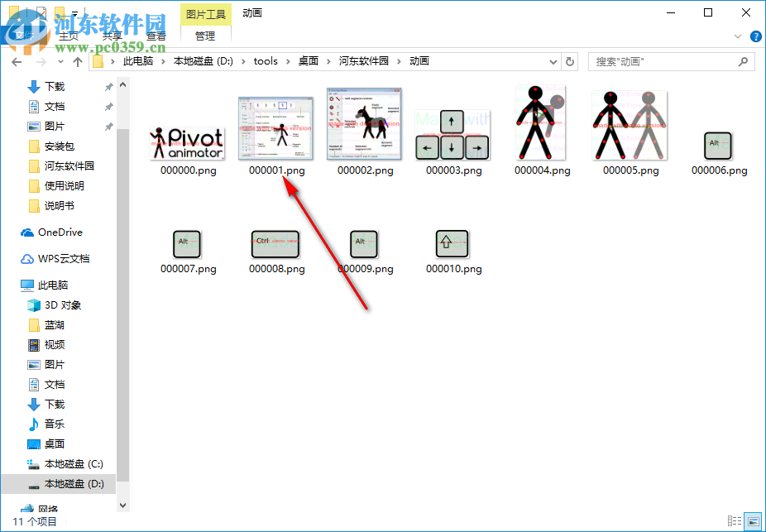766x532 pixels.
Task: Navigate to 桌面 in the breadcrumb path
Action: [309, 60]
